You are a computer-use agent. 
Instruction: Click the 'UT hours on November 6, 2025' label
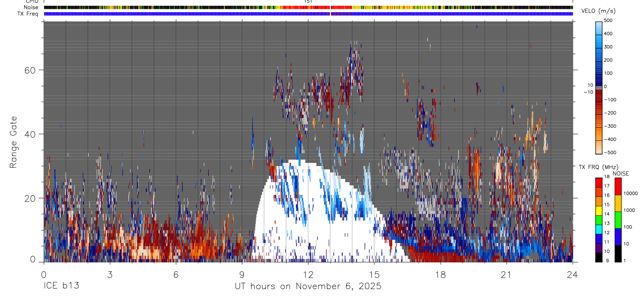point(308,287)
